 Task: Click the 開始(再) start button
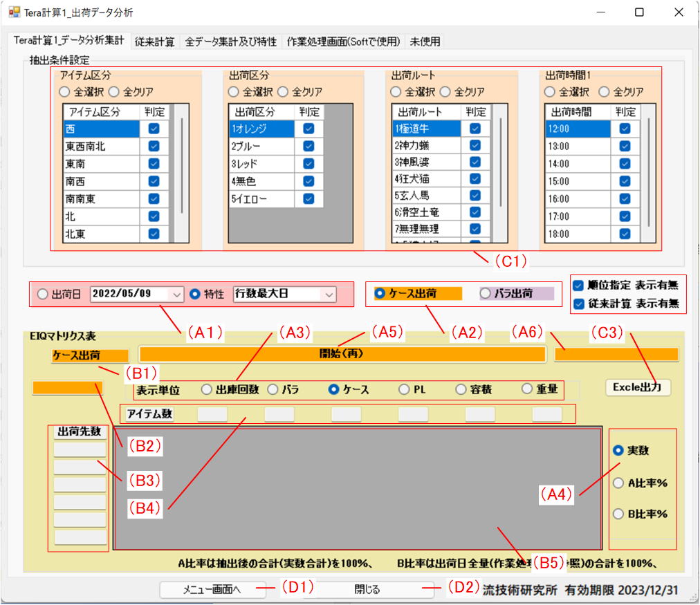342,354
